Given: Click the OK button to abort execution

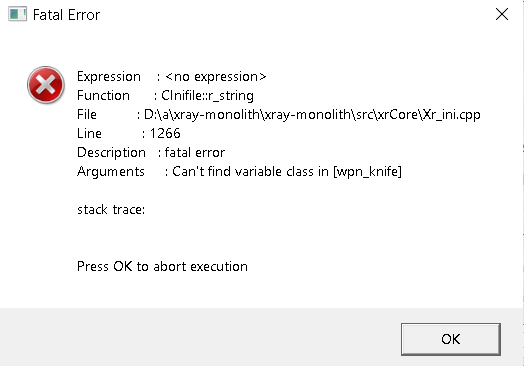Looking at the screenshot, I should (450, 339).
